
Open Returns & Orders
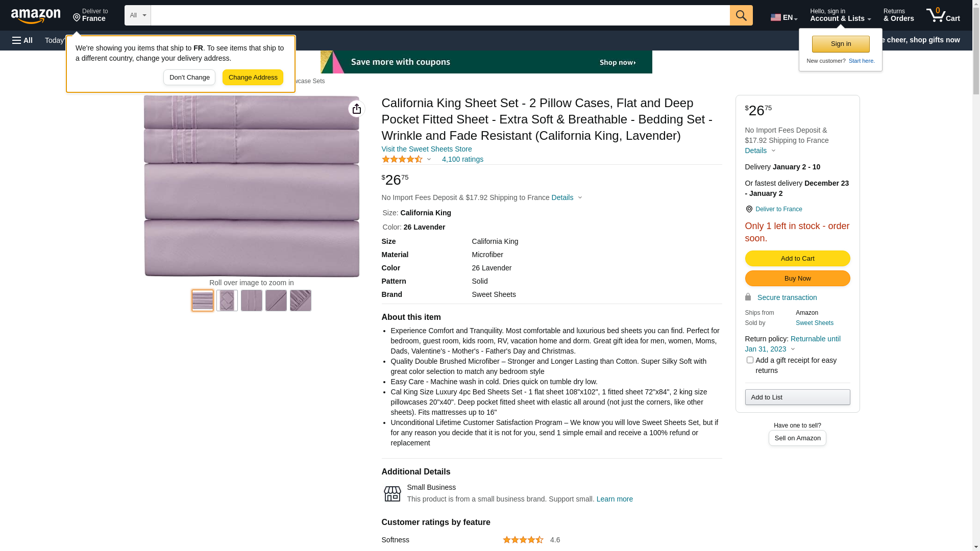[x=898, y=15]
